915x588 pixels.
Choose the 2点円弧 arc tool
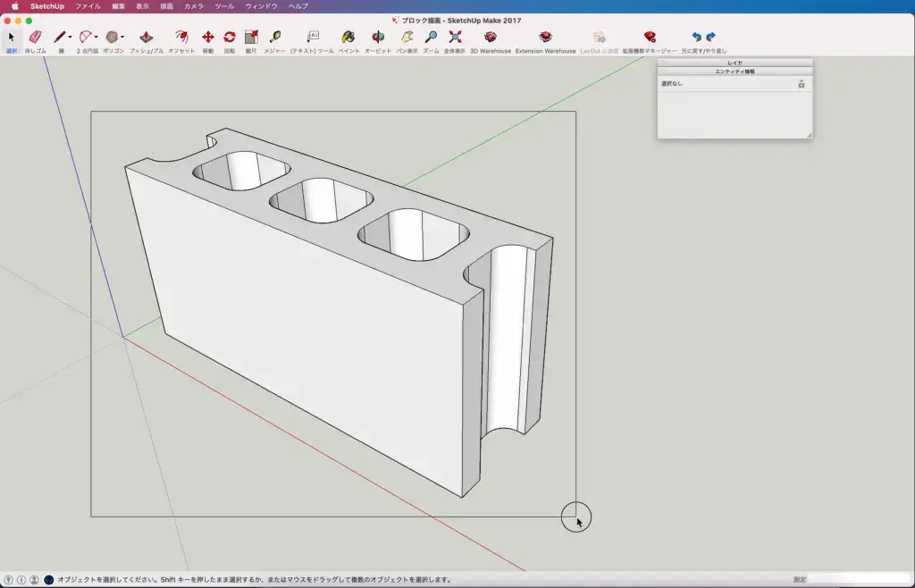pyautogui.click(x=86, y=38)
